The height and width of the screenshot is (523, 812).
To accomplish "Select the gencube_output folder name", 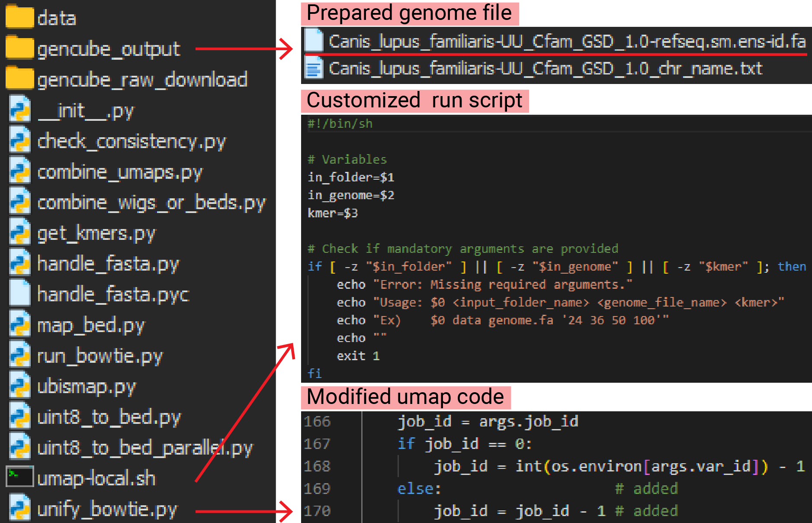I will click(109, 50).
